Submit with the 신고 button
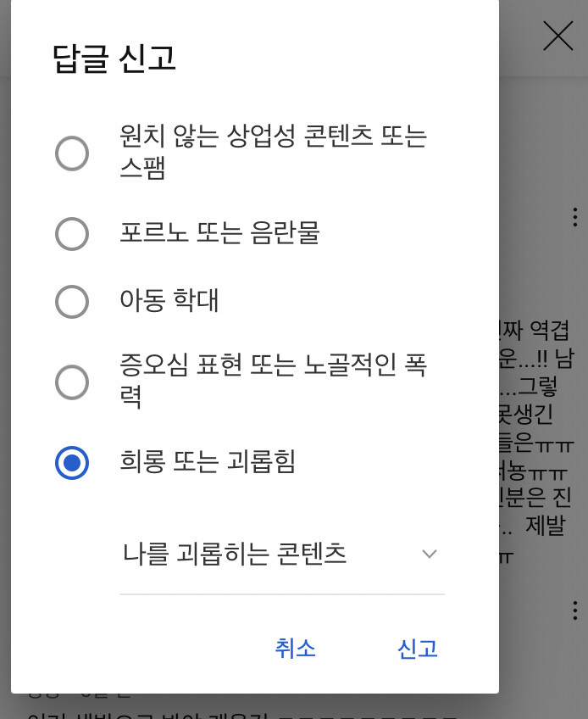588x719 pixels. 418,649
